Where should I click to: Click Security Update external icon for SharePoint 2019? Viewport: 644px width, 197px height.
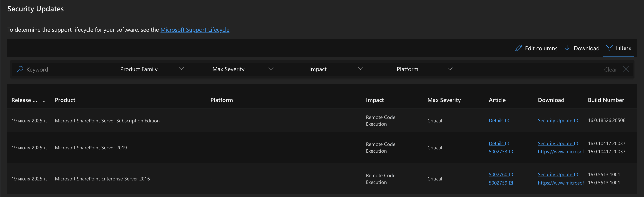[576, 143]
